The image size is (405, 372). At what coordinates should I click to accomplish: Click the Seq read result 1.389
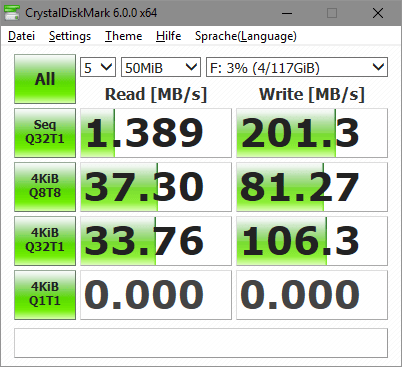click(156, 133)
